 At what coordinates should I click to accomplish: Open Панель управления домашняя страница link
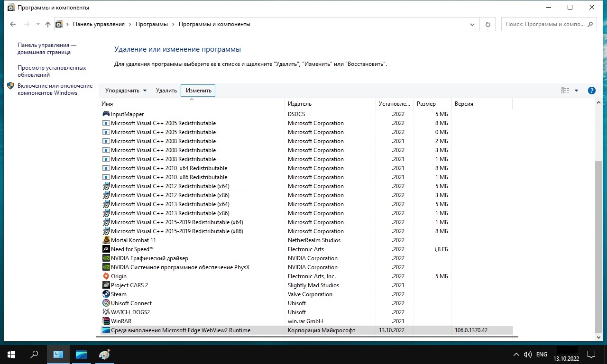pyautogui.click(x=47, y=49)
